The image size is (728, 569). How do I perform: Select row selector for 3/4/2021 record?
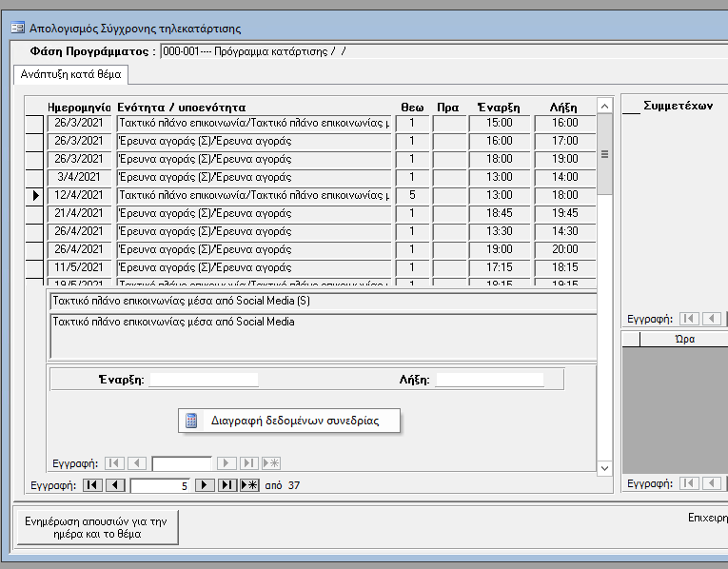35,177
